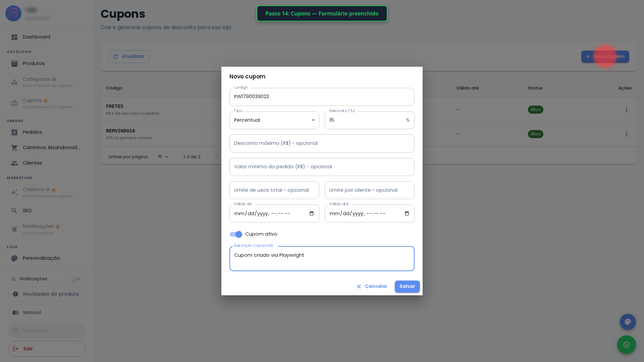Click the Clientes people icon
The height and width of the screenshot is (362, 644).
pyautogui.click(x=14, y=163)
